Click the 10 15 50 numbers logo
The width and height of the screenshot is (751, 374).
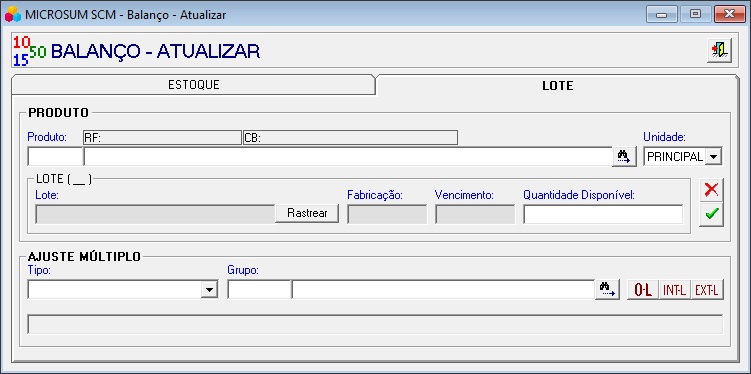[x=29, y=51]
